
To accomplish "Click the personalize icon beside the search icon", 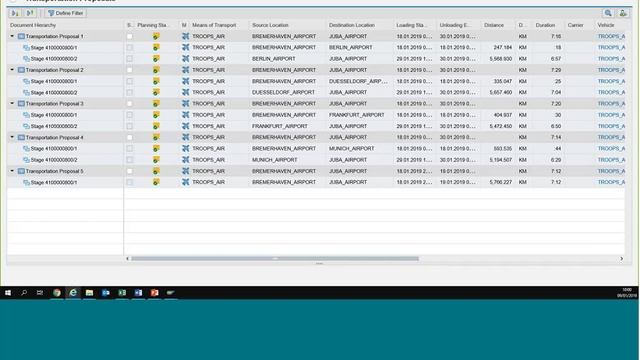I will pos(622,13).
